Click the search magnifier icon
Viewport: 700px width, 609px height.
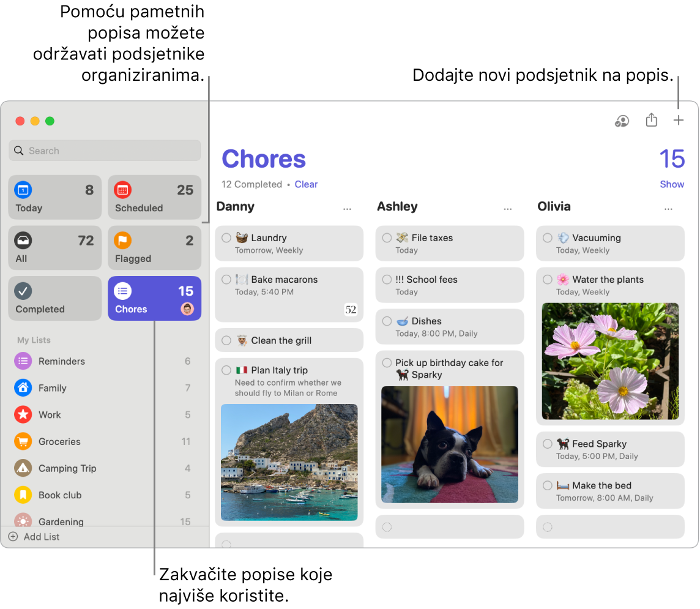coord(19,151)
